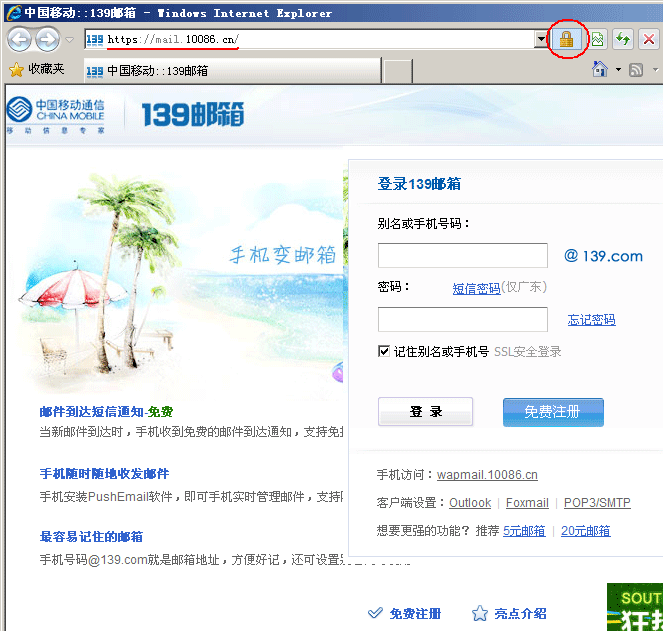The image size is (663, 631).
Task: Click the blue 免费注册 button
Action: click(x=553, y=412)
